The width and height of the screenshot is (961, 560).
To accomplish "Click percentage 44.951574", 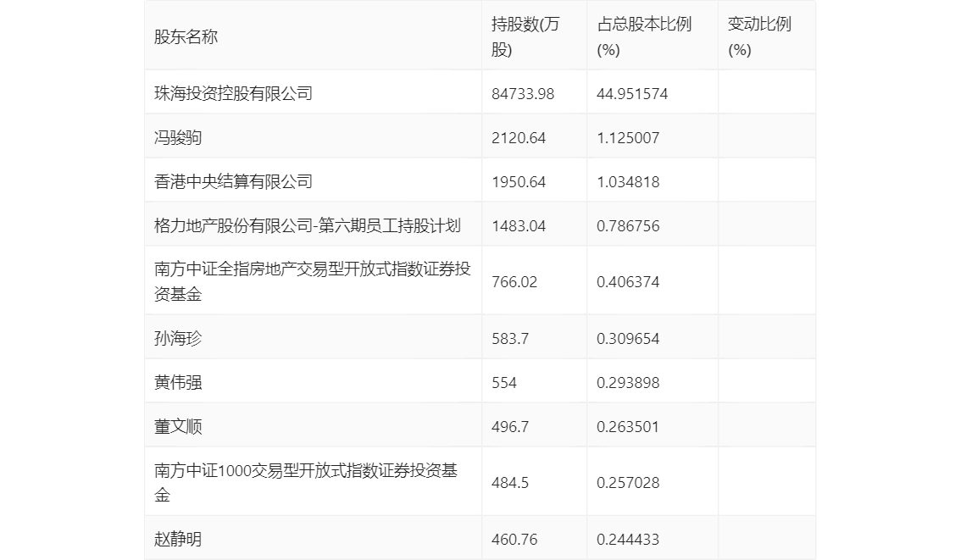I will [x=632, y=94].
